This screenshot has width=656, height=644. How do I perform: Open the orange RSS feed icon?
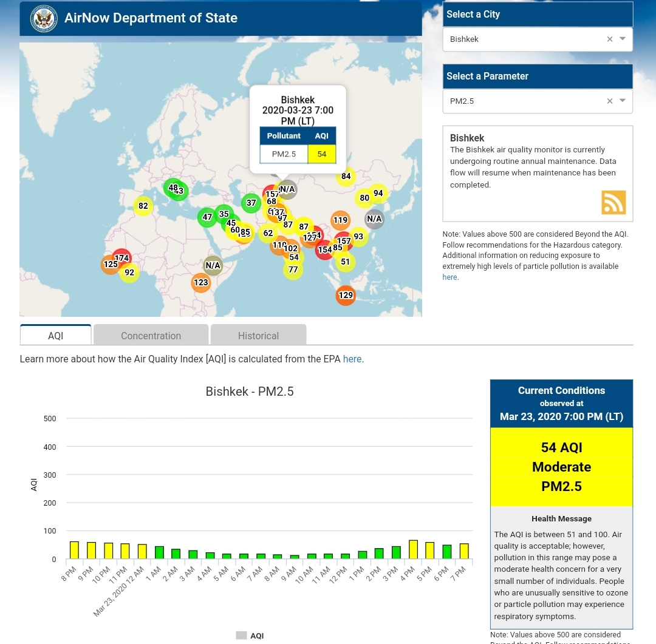pos(613,203)
